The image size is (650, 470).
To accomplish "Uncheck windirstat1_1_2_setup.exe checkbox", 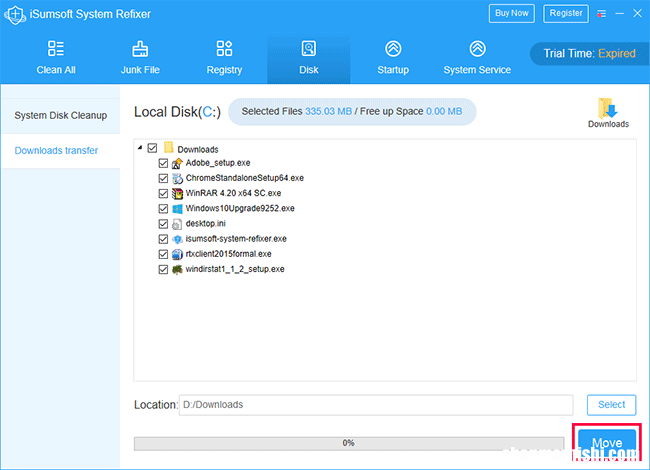I will 163,270.
